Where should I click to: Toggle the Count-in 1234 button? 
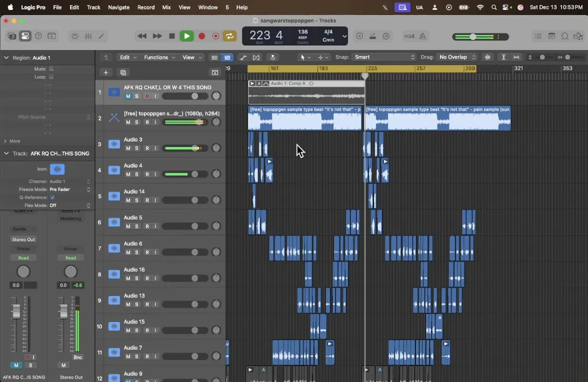click(x=409, y=37)
